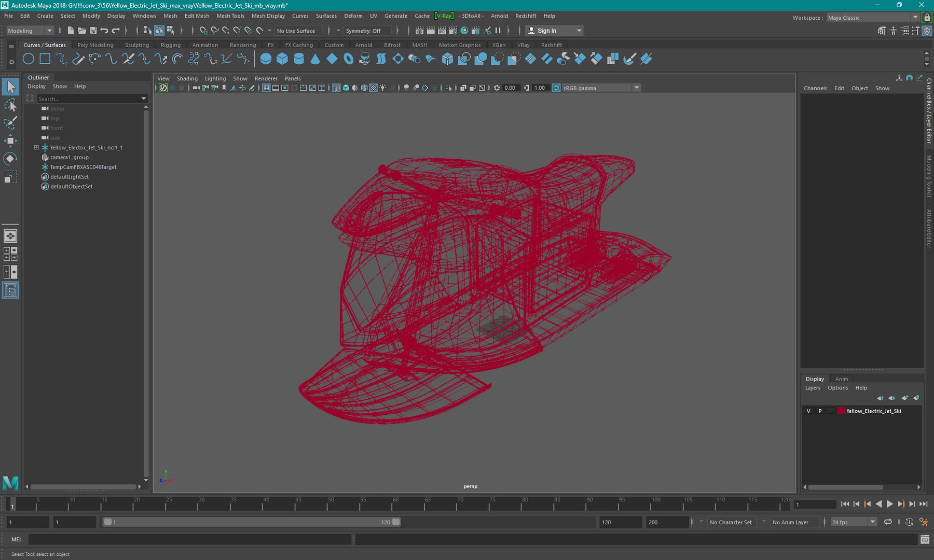Toggle visibility V of Yellow_Electric_Jet_Ski layer

pyautogui.click(x=808, y=411)
